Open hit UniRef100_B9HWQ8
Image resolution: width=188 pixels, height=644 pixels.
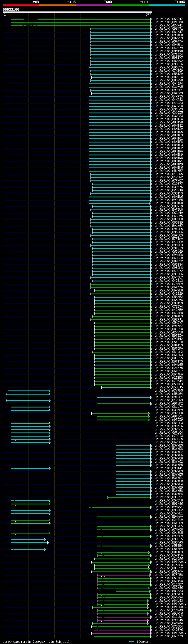point(169,35)
